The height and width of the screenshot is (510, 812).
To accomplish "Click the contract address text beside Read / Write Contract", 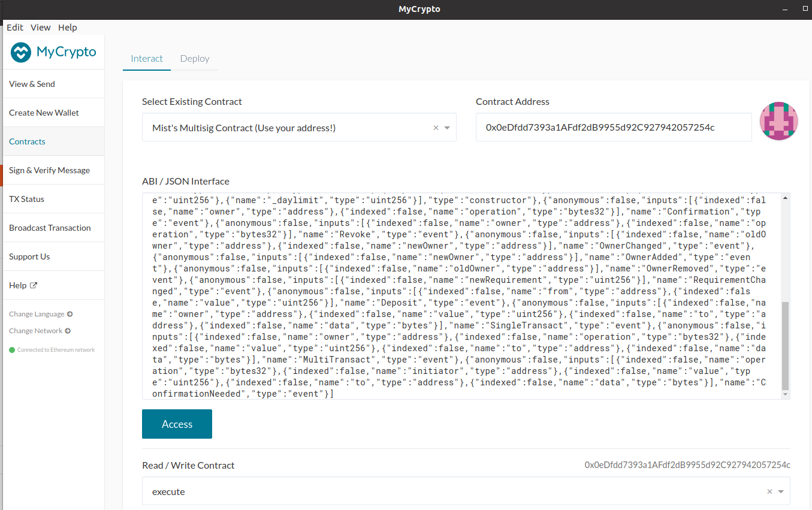I will (687, 465).
